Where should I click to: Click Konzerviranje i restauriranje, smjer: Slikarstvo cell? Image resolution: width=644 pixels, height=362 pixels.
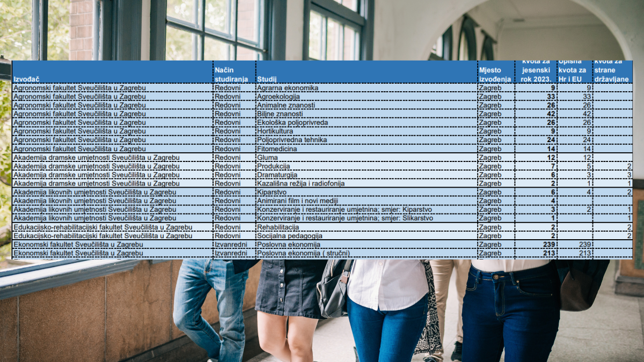(x=367, y=218)
